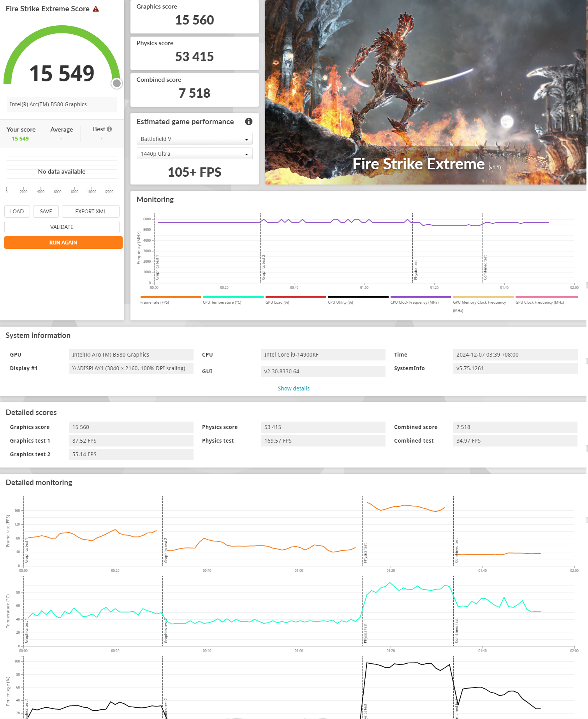Click the CPU value Intel Core i9-14900KF
588x719 pixels.
[x=323, y=355]
